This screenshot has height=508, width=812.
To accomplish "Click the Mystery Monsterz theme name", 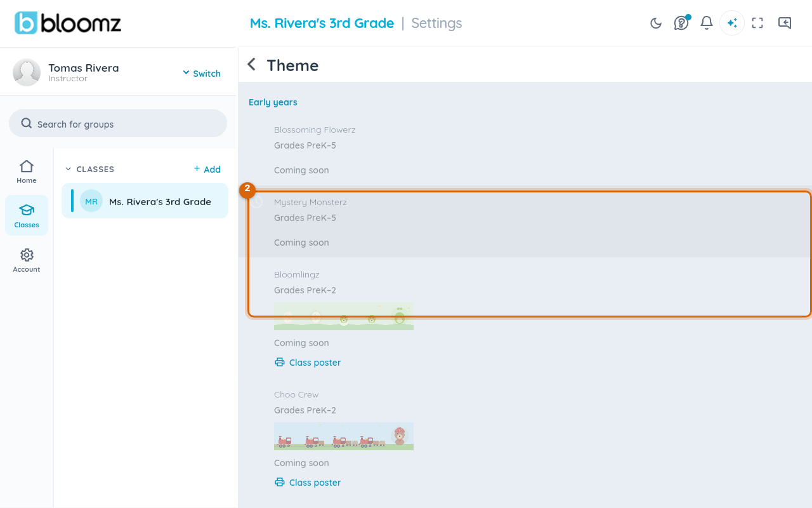I will tap(310, 202).
